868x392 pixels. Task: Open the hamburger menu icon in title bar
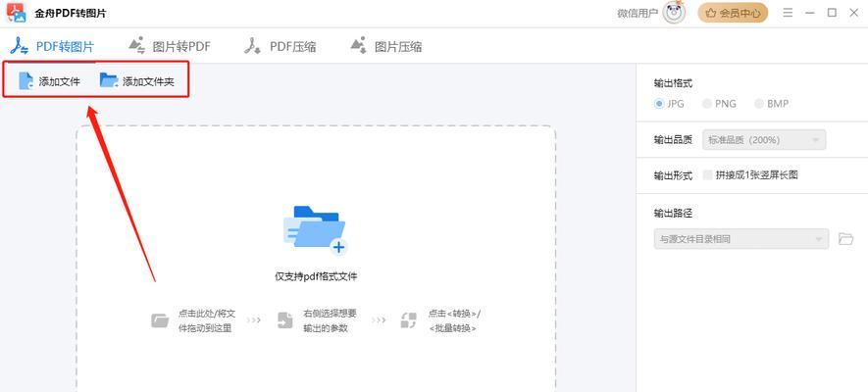[x=788, y=13]
